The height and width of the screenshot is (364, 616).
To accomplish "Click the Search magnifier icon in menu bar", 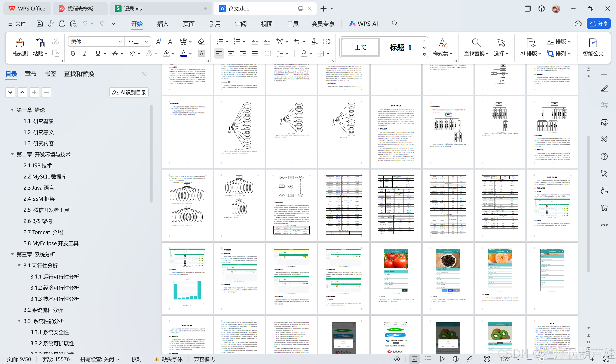I will [x=395, y=24].
